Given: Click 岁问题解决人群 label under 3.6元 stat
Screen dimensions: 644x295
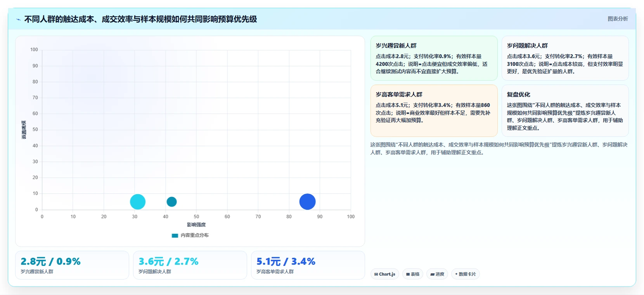Looking at the screenshot, I should (x=155, y=272).
